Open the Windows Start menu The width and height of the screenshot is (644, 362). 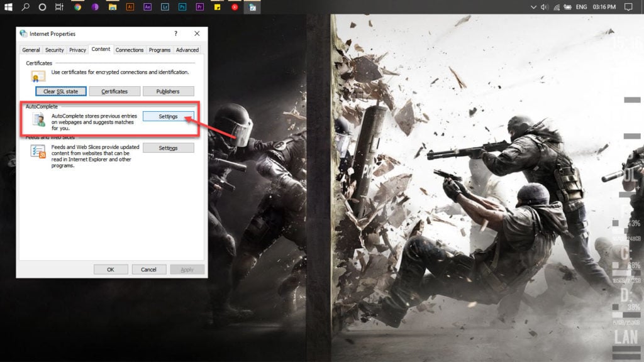[8, 7]
